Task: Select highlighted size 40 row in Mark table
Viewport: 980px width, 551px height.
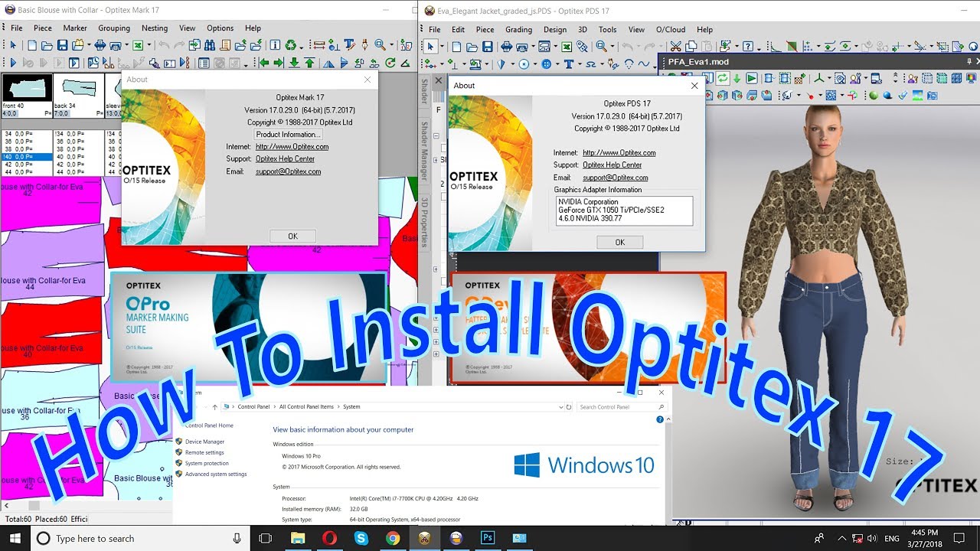Action: pyautogui.click(x=27, y=156)
